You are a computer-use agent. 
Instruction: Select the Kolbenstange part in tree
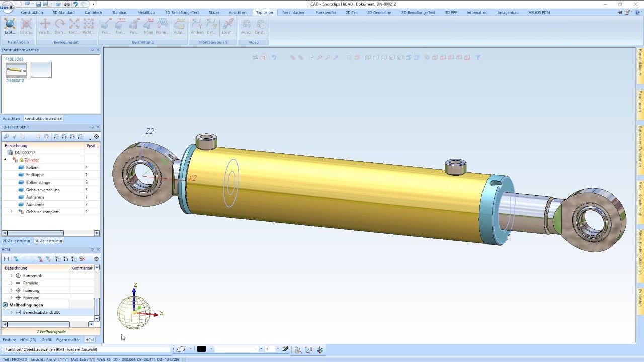38,182
